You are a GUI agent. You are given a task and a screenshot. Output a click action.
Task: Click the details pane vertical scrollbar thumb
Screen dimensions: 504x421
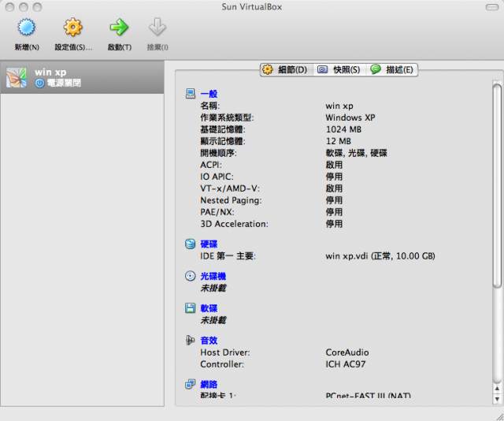pyautogui.click(x=497, y=186)
